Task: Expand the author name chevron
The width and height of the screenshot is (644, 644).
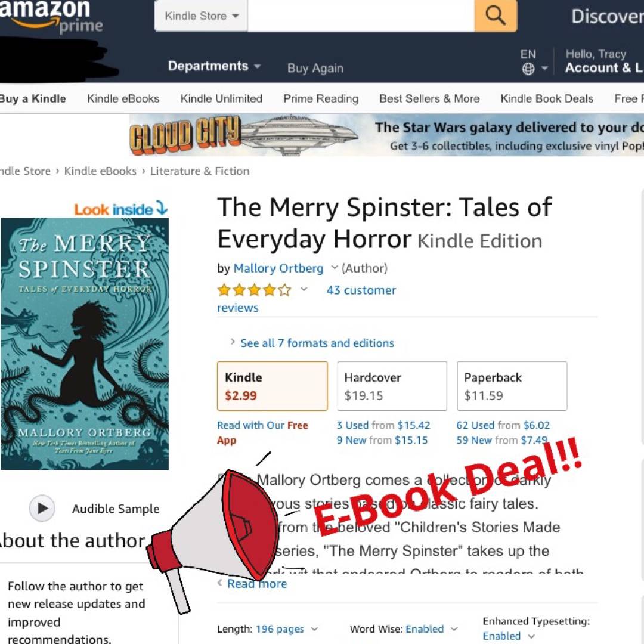Action: point(335,267)
